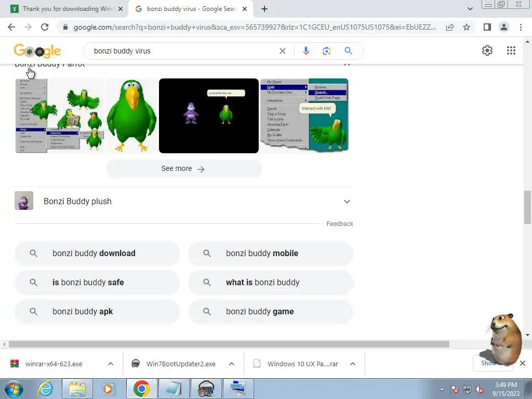Open Windows Explorer folder in taskbar

[77, 389]
